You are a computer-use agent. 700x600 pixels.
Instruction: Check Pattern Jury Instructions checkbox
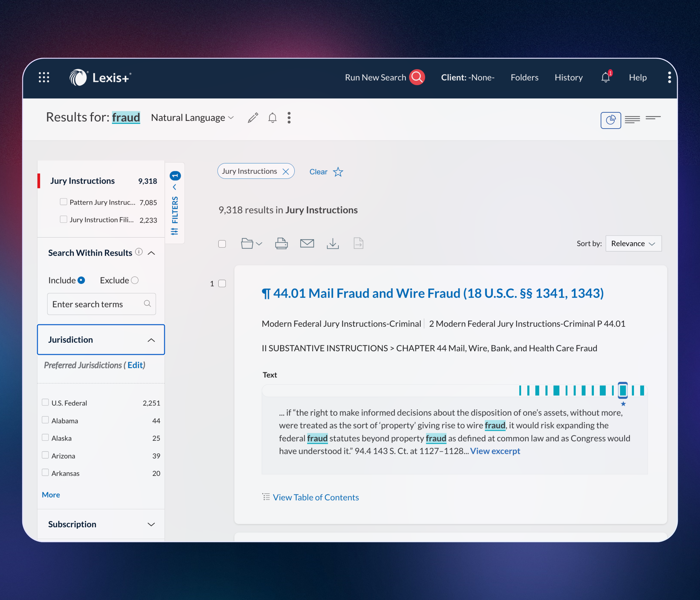63,202
